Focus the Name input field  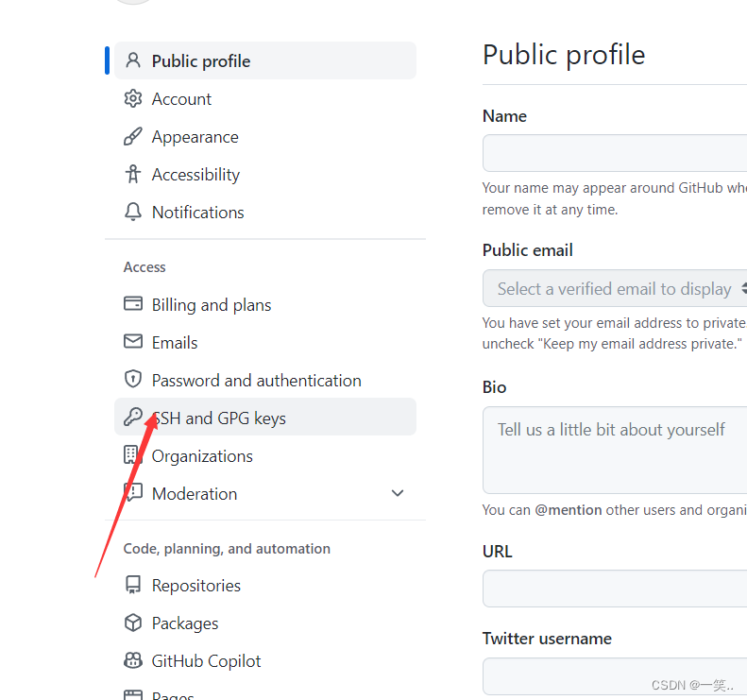click(615, 153)
